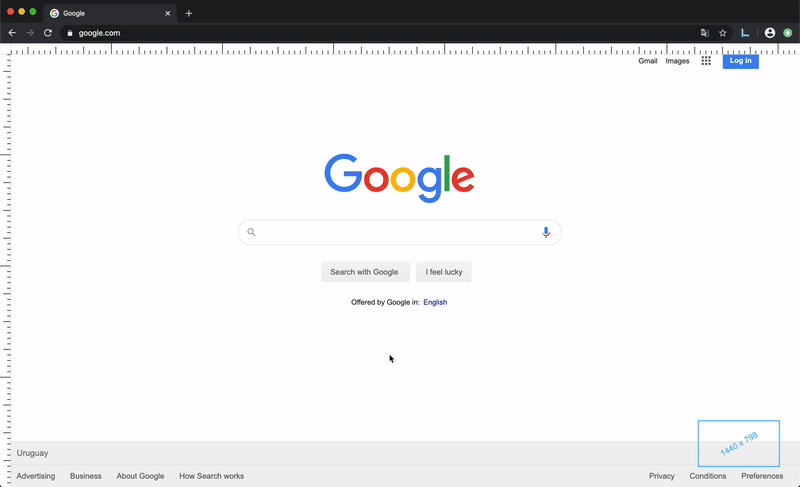Open a new tab with plus button
This screenshot has height=487, width=800.
(189, 13)
